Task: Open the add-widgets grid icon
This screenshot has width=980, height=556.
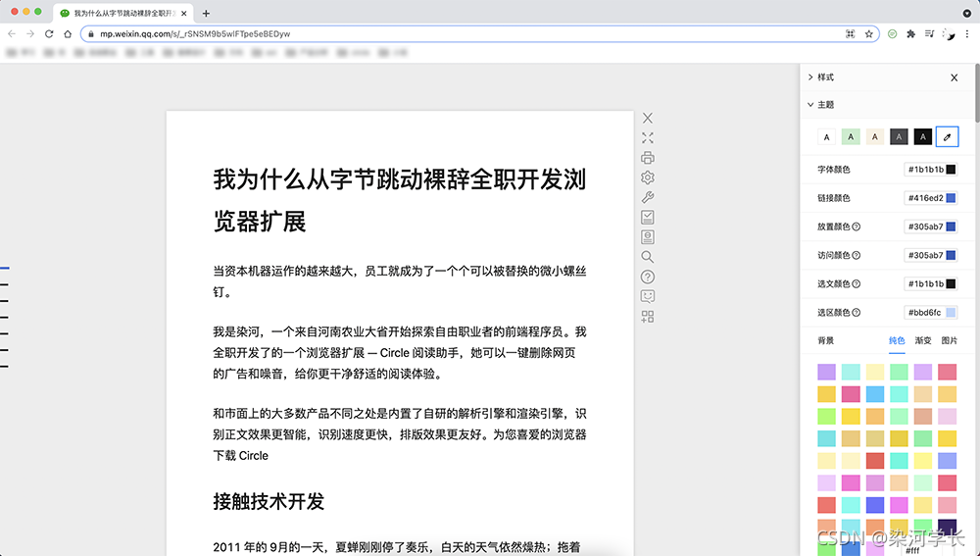Action: [648, 317]
